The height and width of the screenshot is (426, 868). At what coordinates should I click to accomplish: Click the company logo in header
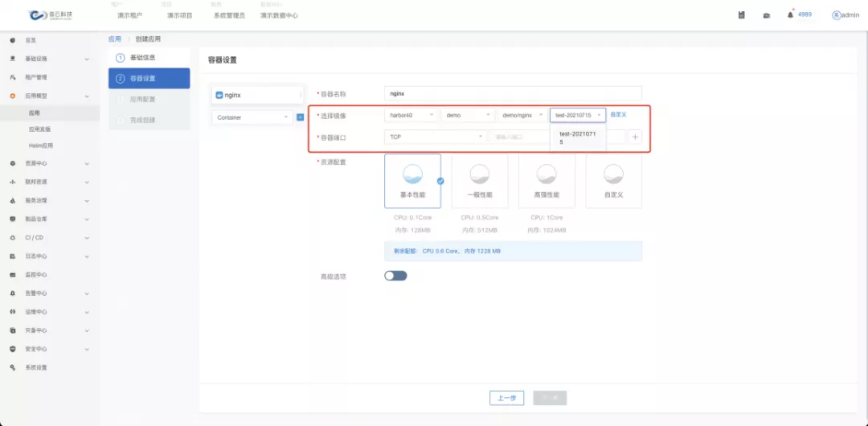click(x=51, y=15)
